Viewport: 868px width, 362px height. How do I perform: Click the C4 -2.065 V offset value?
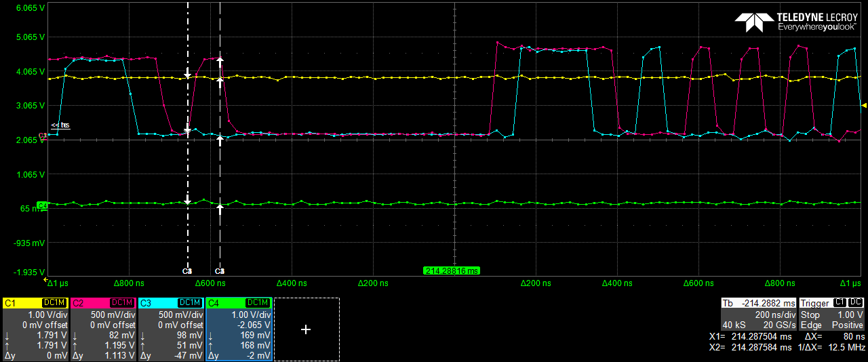pyautogui.click(x=254, y=325)
